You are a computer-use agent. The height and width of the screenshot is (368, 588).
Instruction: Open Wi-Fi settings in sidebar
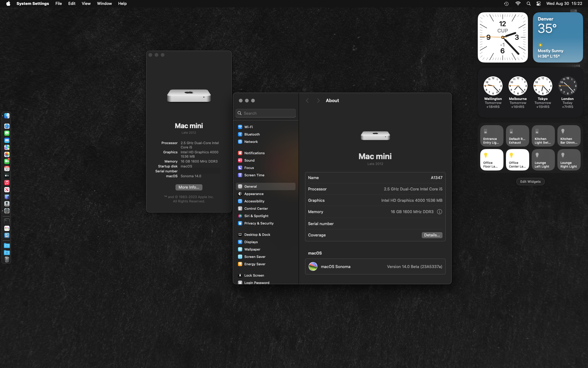(x=248, y=127)
